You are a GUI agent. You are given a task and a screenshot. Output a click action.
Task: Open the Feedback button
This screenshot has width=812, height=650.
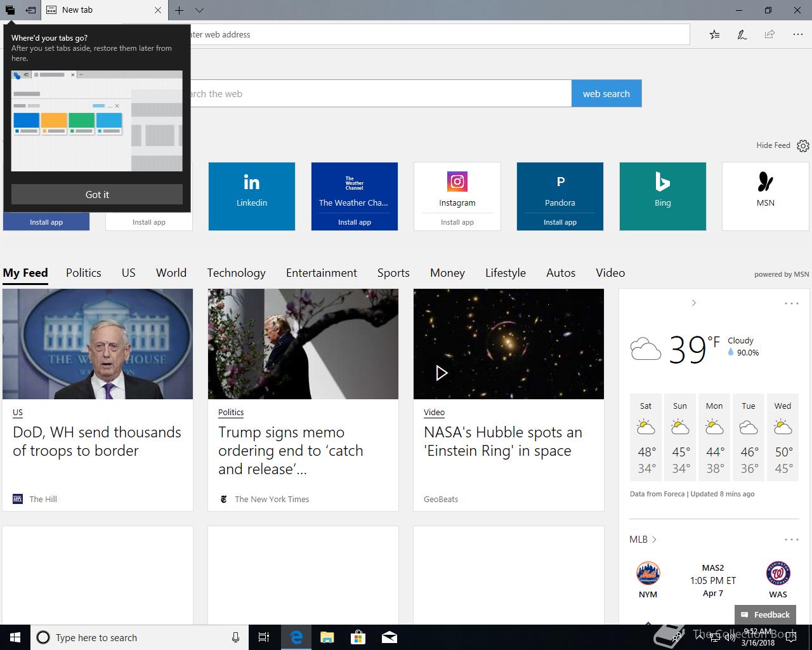tap(764, 614)
